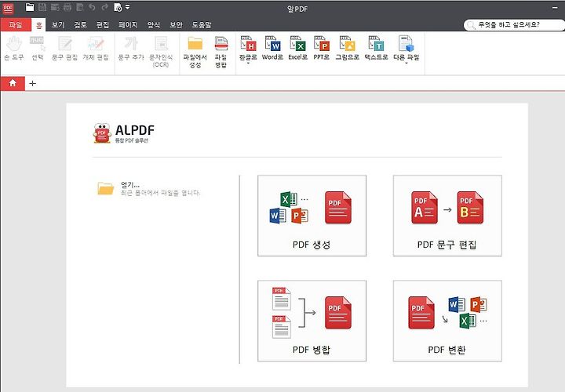Open the 파일 menu tab
The height and width of the screenshot is (392, 565).
16,25
